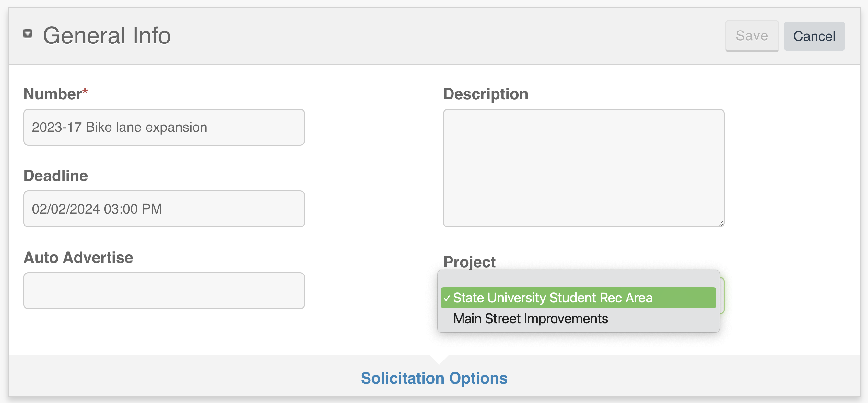Click inside the Number field

point(164,128)
